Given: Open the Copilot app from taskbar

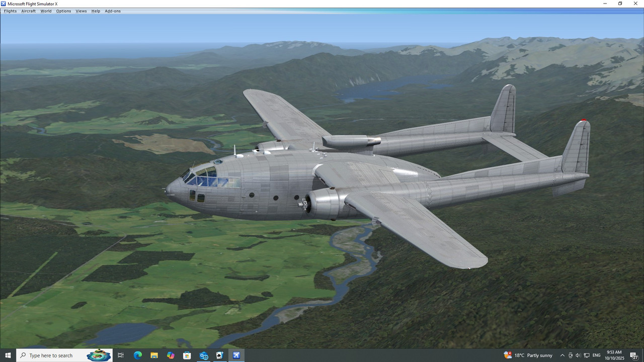Looking at the screenshot, I should point(171,355).
